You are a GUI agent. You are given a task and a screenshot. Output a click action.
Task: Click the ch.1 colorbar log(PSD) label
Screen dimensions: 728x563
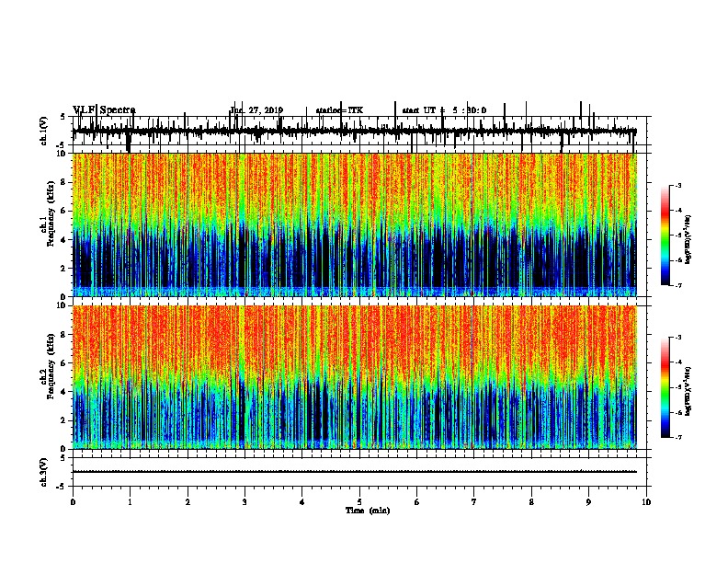pos(688,239)
